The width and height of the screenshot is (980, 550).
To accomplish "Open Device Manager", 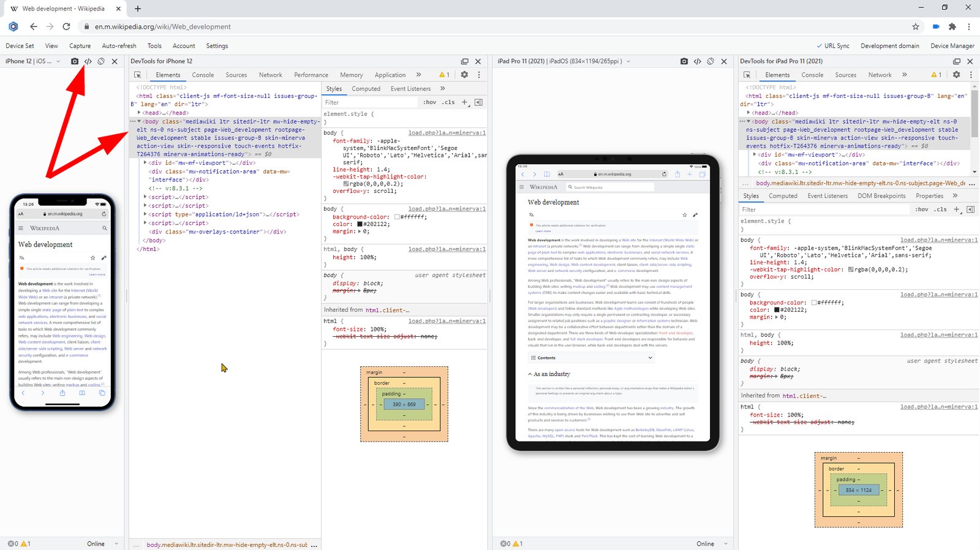I will click(952, 46).
